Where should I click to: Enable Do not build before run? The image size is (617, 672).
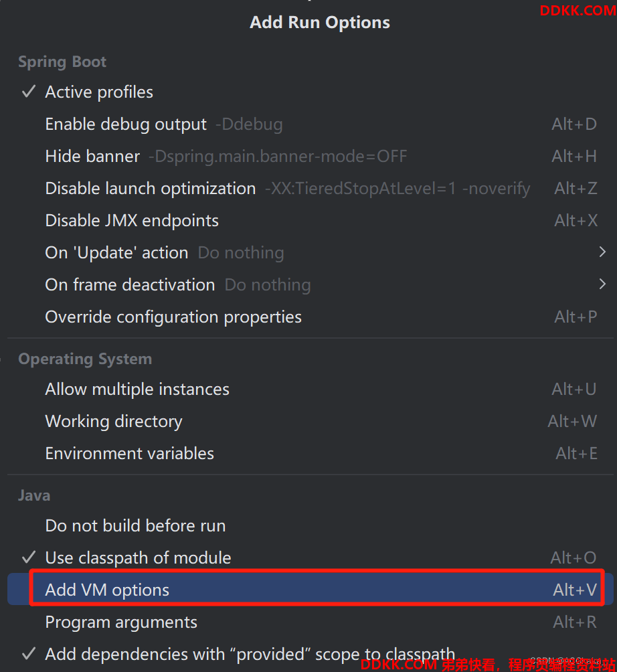point(311,525)
